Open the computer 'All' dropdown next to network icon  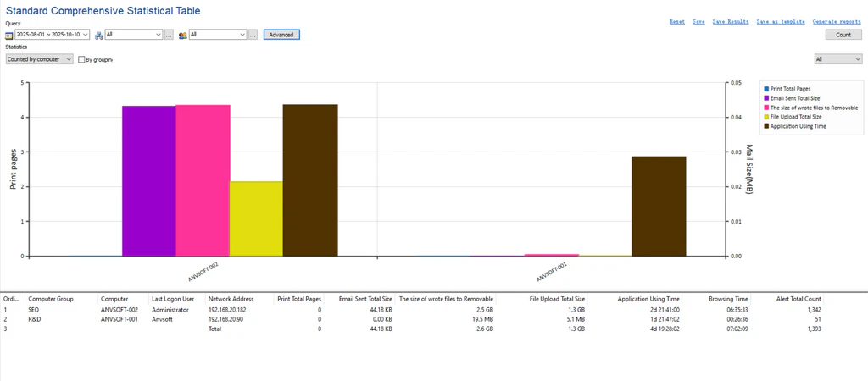(x=134, y=35)
